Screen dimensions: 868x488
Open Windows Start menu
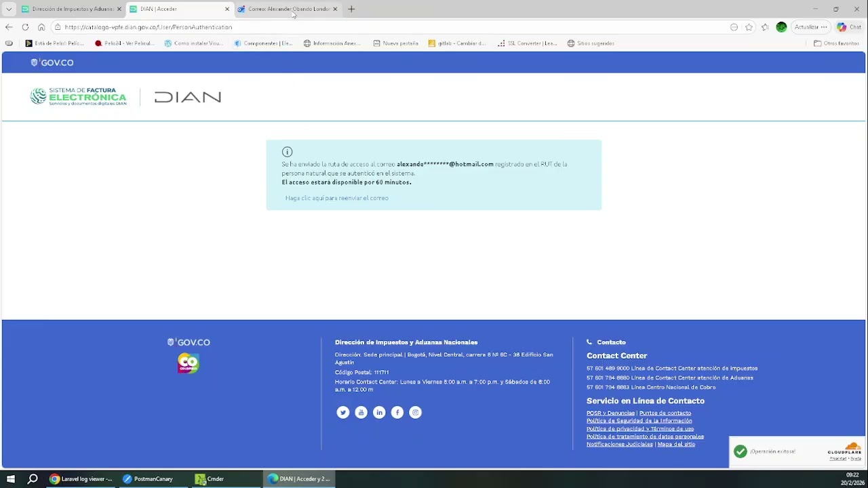[x=11, y=479]
